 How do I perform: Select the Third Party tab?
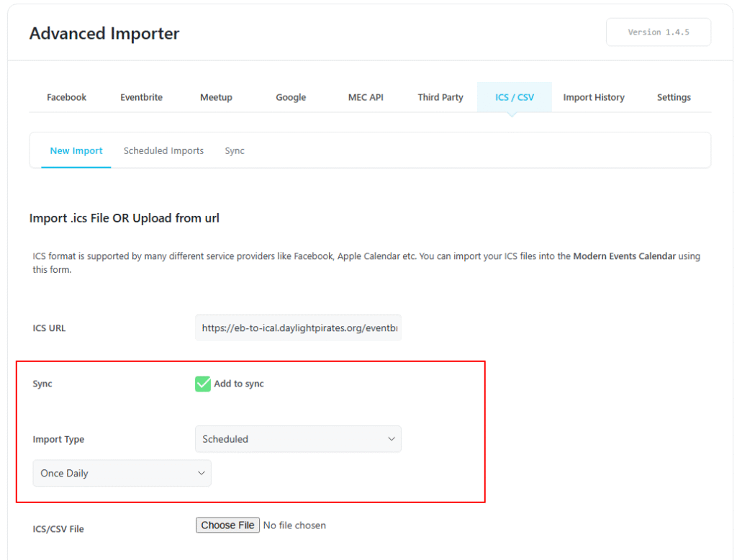440,97
